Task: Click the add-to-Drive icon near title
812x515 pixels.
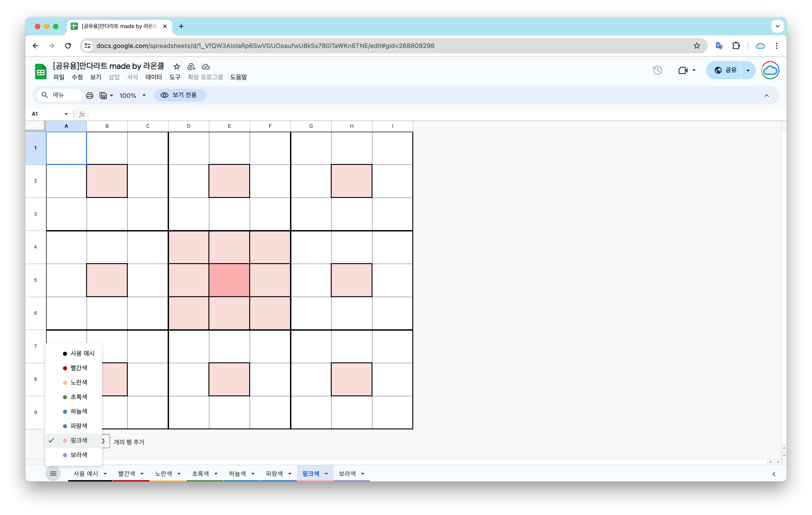Action: 191,66
